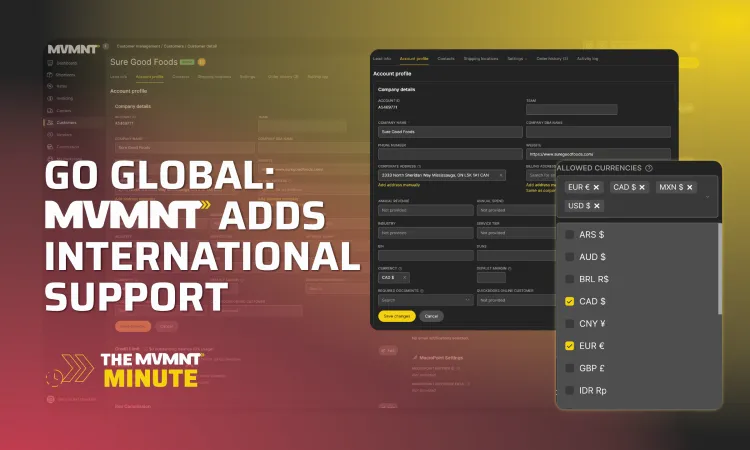Click the Annual spend field
The image size is (750, 450).
[x=517, y=210]
